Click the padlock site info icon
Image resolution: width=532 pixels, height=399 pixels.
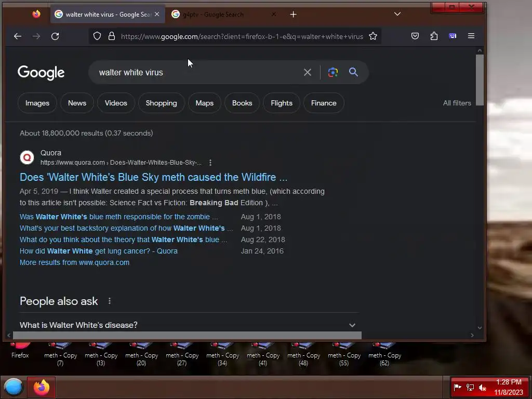click(111, 36)
